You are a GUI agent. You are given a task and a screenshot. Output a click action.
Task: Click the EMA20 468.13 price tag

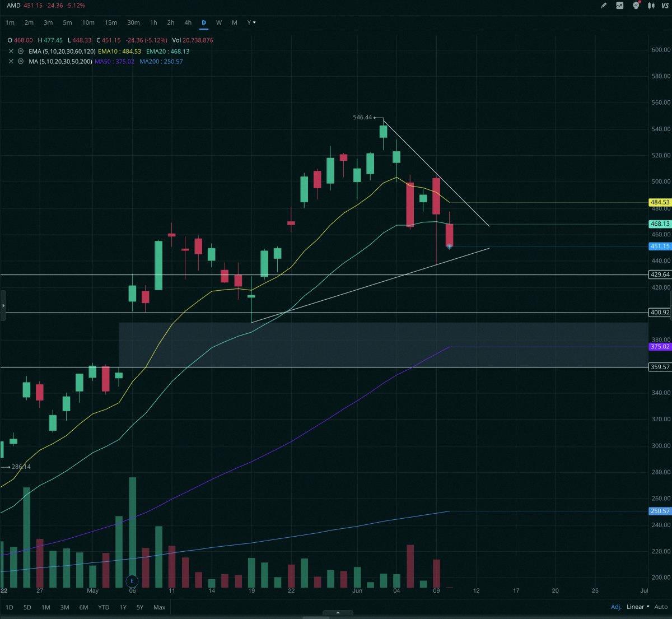point(660,224)
